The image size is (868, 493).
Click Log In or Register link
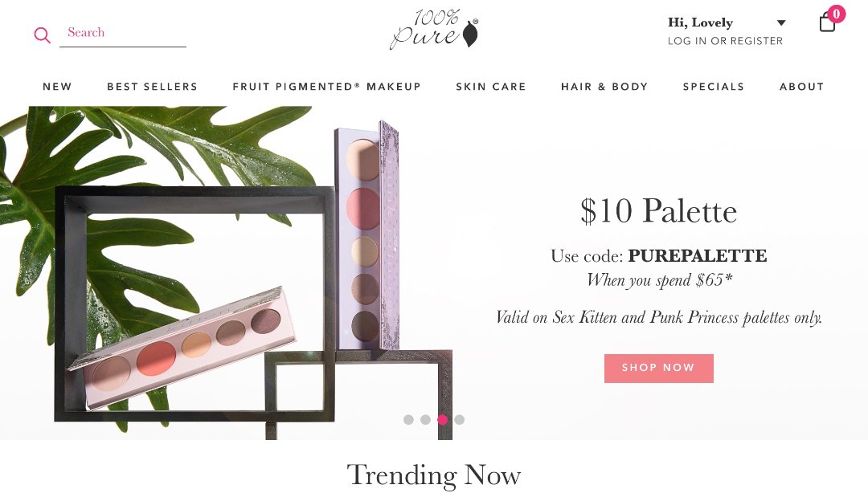725,41
